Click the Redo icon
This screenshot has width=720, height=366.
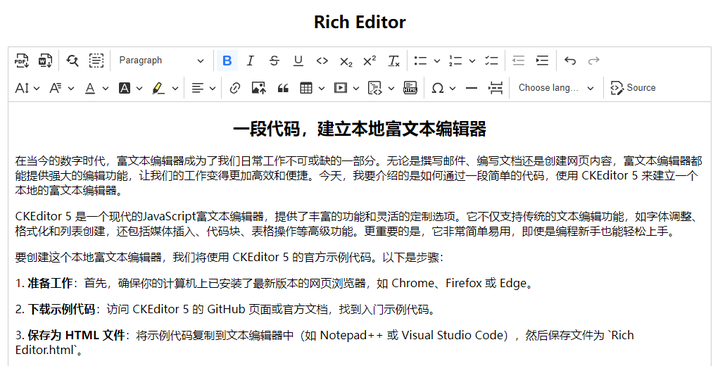[x=594, y=60]
